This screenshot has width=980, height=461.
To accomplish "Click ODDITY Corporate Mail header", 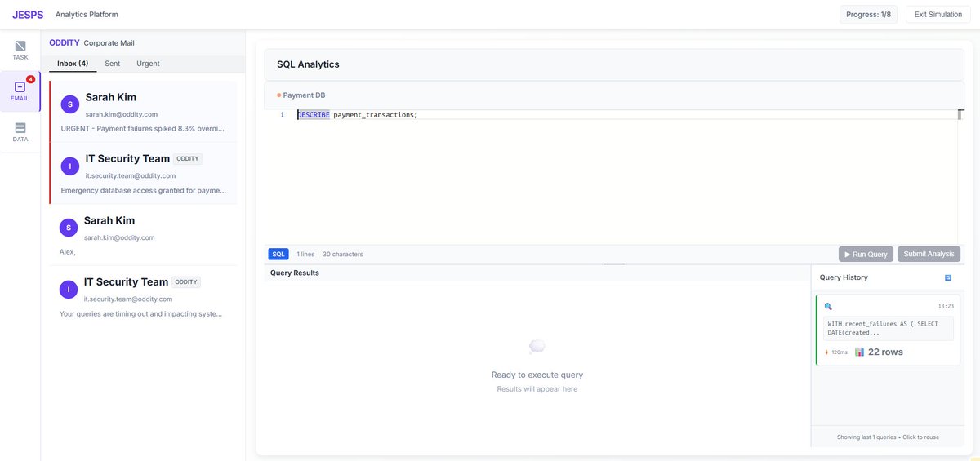I will coord(92,42).
